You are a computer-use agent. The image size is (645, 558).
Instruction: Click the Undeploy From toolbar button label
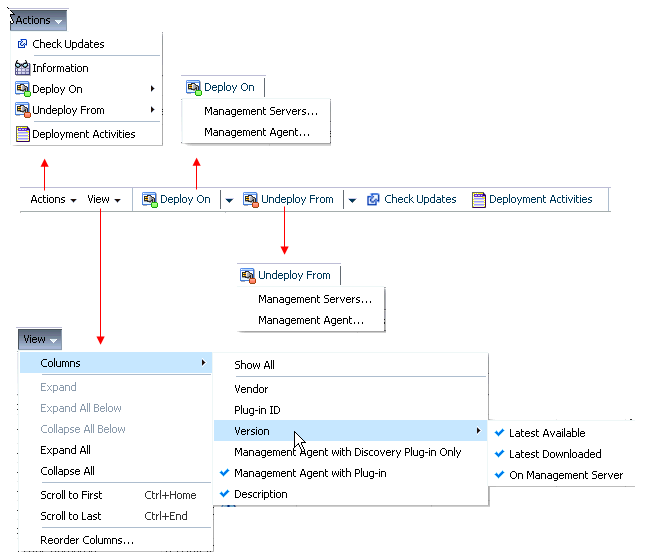tap(297, 199)
